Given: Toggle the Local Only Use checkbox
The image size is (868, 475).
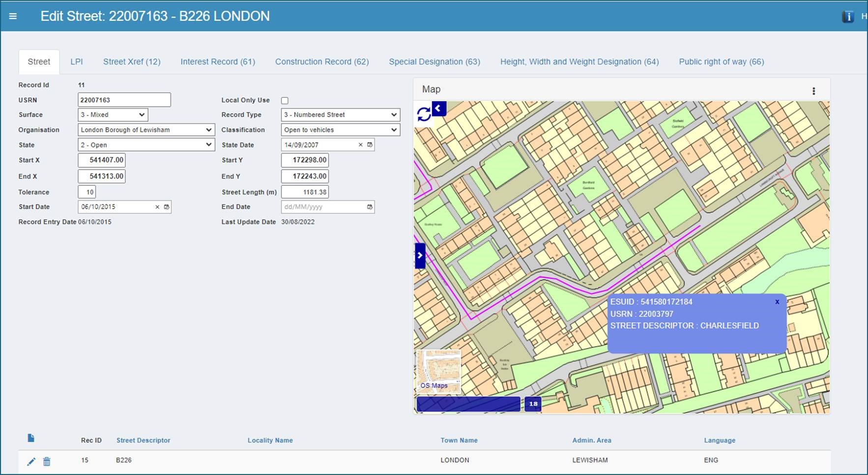Looking at the screenshot, I should click(285, 100).
